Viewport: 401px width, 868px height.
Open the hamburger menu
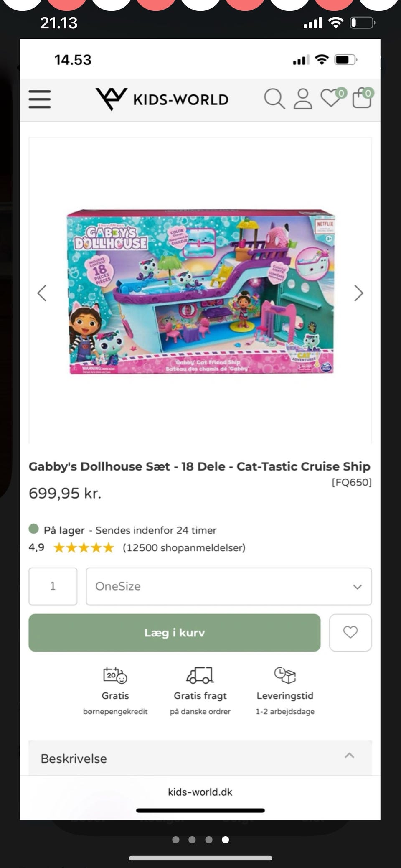(40, 99)
